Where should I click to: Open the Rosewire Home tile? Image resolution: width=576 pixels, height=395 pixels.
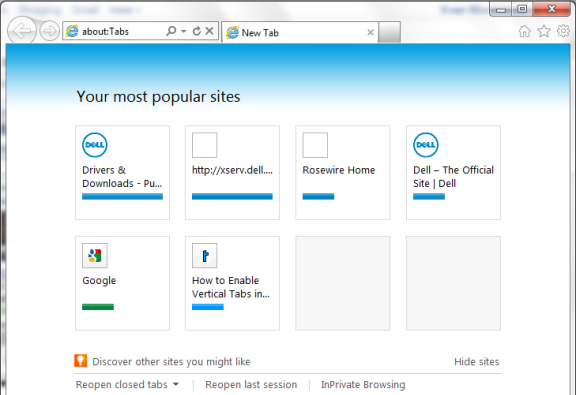click(x=343, y=172)
